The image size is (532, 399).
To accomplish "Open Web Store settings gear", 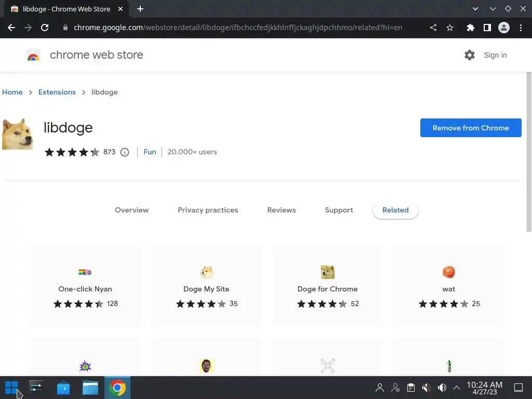I will pos(470,55).
